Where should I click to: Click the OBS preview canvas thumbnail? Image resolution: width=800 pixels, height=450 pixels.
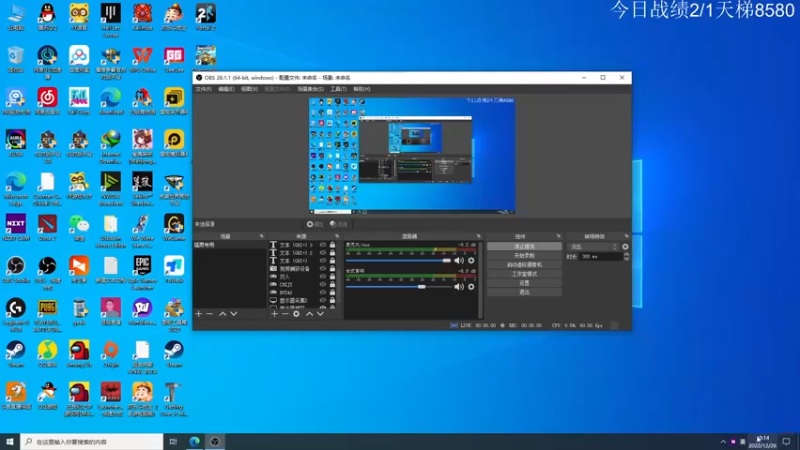click(412, 156)
